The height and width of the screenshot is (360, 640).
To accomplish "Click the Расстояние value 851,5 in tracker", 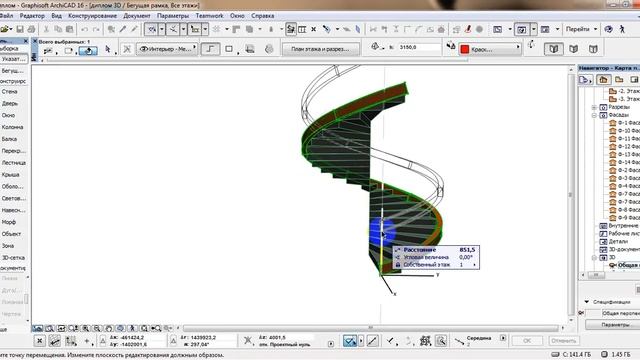I will point(467,250).
